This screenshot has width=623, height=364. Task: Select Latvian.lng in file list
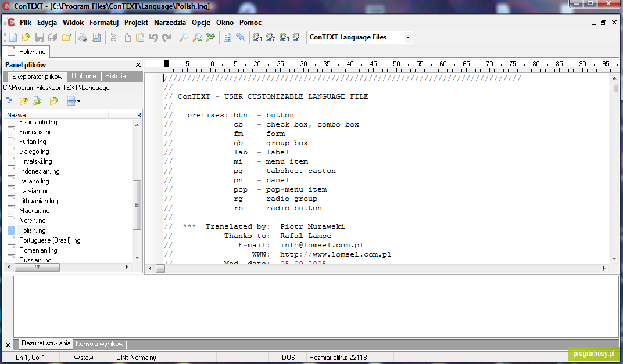(x=34, y=192)
